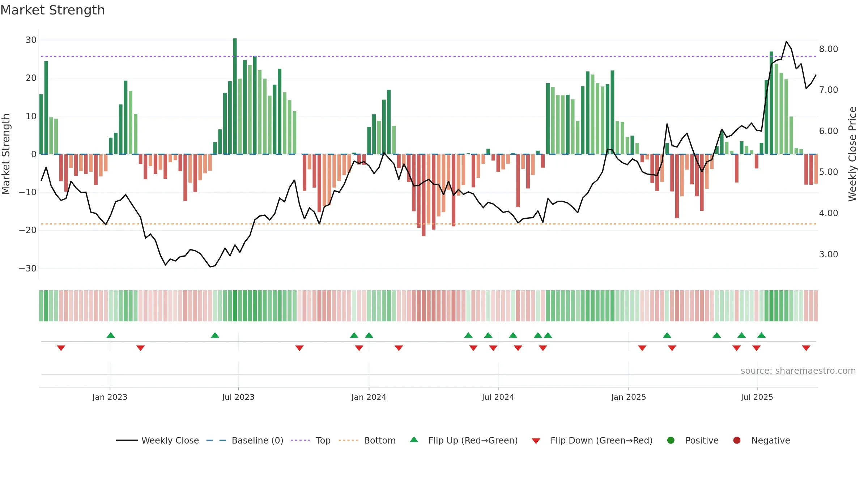
Task: Click the Market Strength y-axis title
Action: 6,154
